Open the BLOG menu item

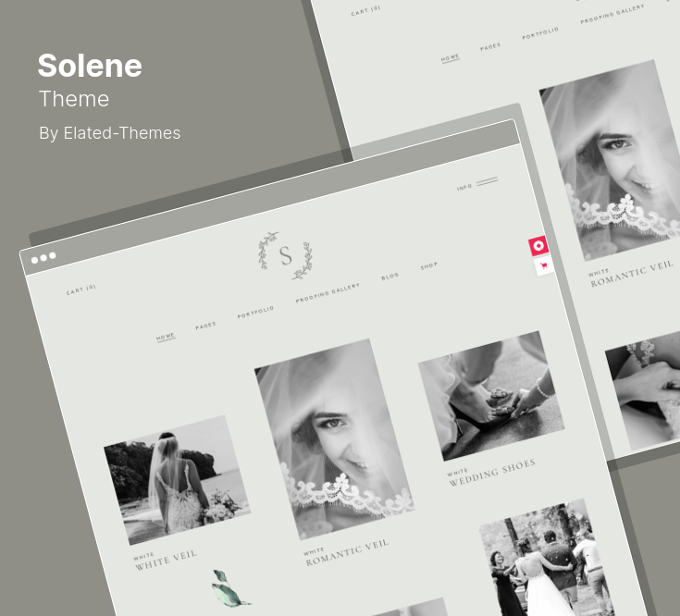coord(389,277)
